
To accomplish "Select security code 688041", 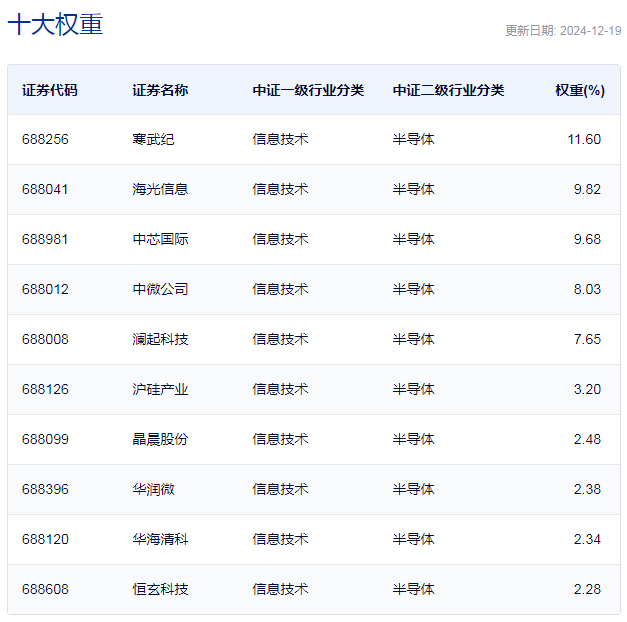I will (45, 189).
